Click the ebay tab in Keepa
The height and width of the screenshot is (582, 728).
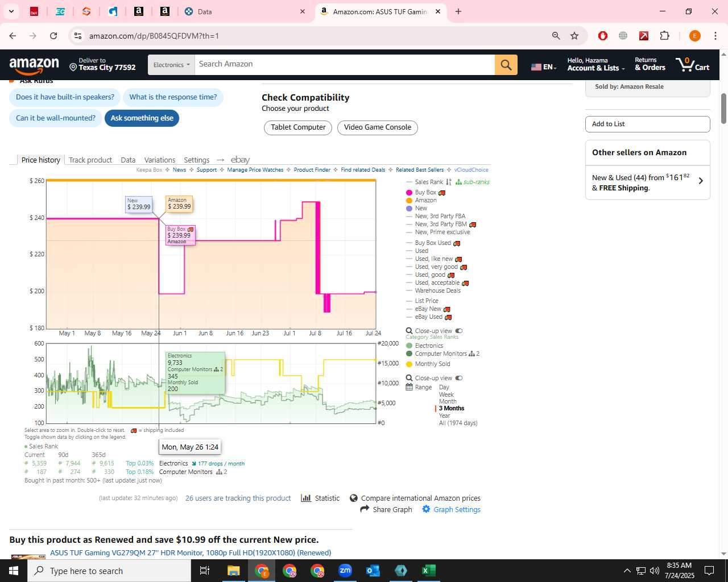coord(240,160)
